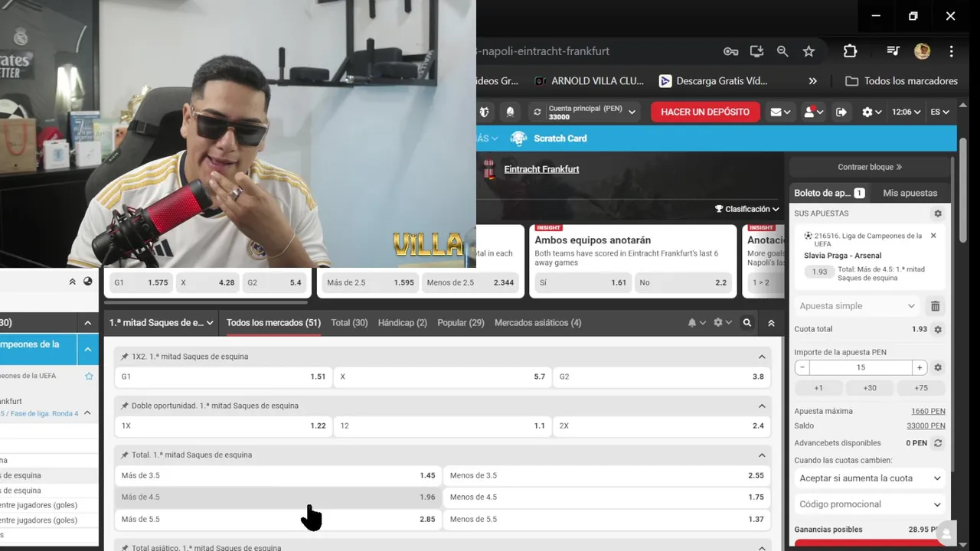Screen dimensions: 980x551
Task: Open the user account profile dropdown
Action: (x=812, y=112)
